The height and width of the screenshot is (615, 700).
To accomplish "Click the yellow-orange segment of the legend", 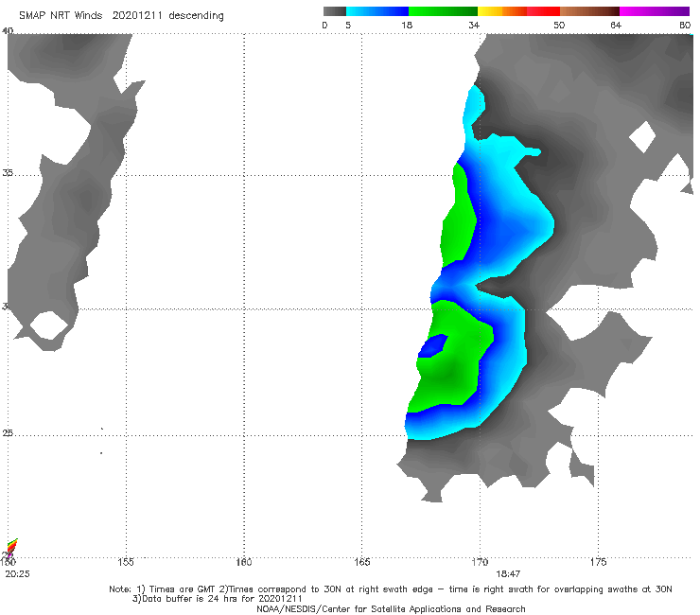I will (501, 11).
